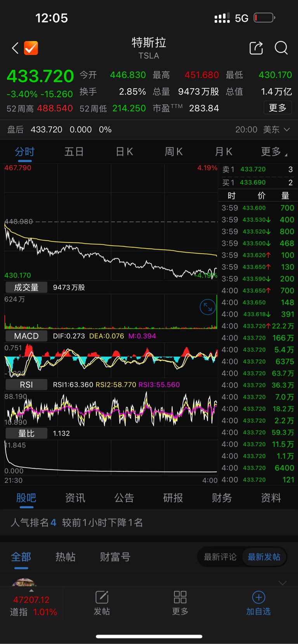
Task: Tap the 52周低 214.250 value
Action: (129, 108)
